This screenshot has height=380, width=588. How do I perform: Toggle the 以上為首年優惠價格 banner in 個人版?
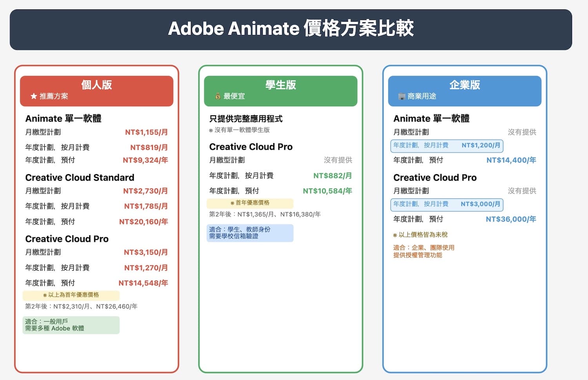pyautogui.click(x=71, y=295)
